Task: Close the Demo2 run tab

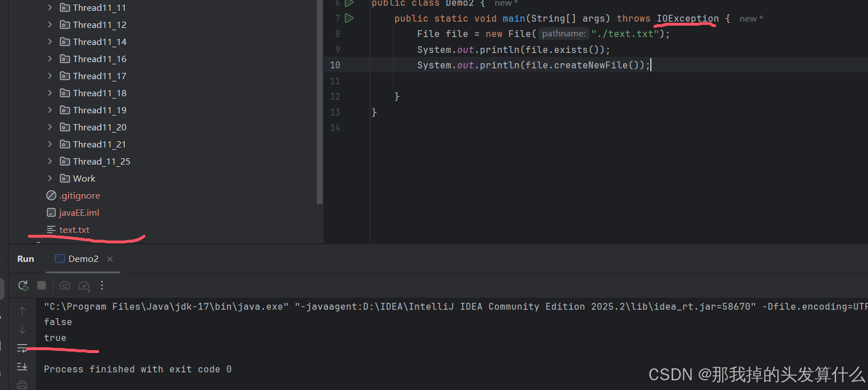Action: 110,259
